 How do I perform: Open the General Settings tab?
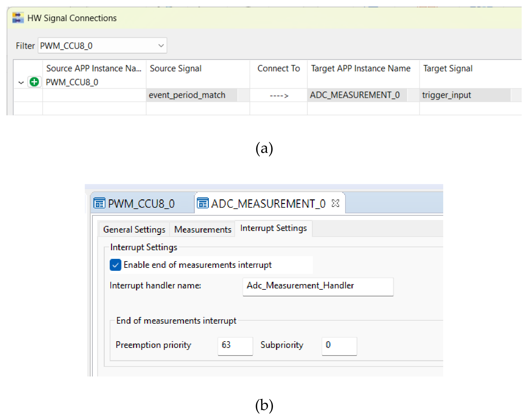134,229
